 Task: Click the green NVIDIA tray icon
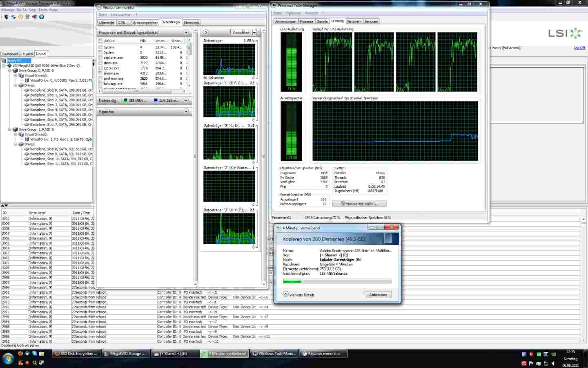tap(553, 354)
